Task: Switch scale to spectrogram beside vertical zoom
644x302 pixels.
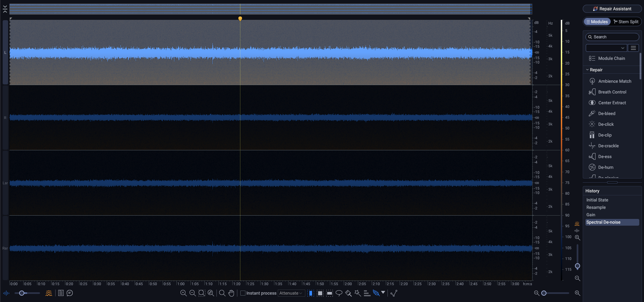Action: click(577, 224)
